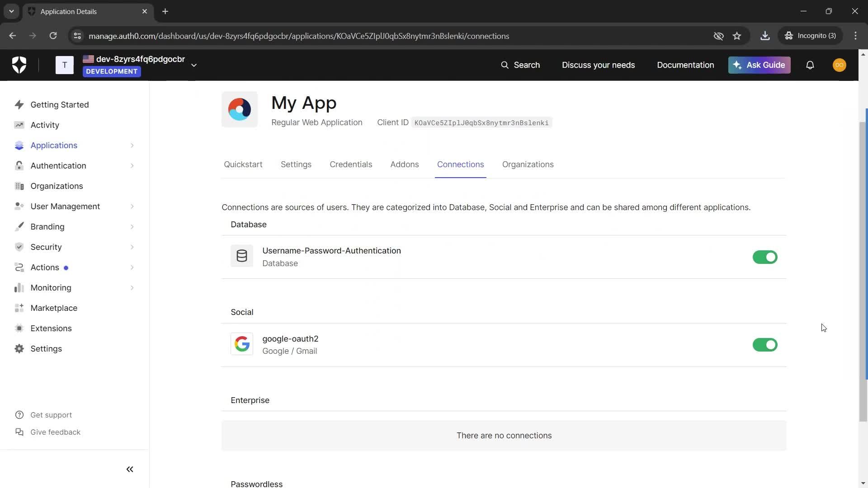This screenshot has height=488, width=868.
Task: Switch to the Credentials tab
Action: pyautogui.click(x=351, y=164)
